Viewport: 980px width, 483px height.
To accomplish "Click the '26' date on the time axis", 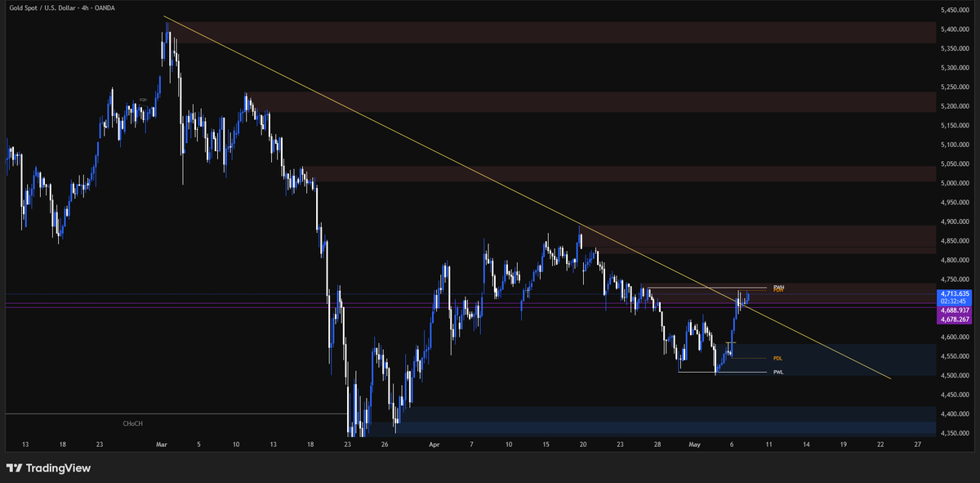I will (x=385, y=445).
